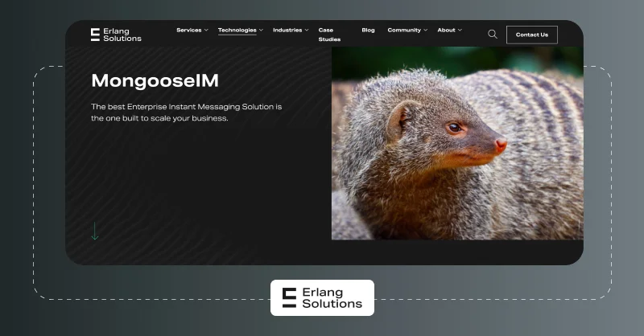Expand the About dropdown chevron
Viewport: 644px width, 336px height.
tap(460, 30)
